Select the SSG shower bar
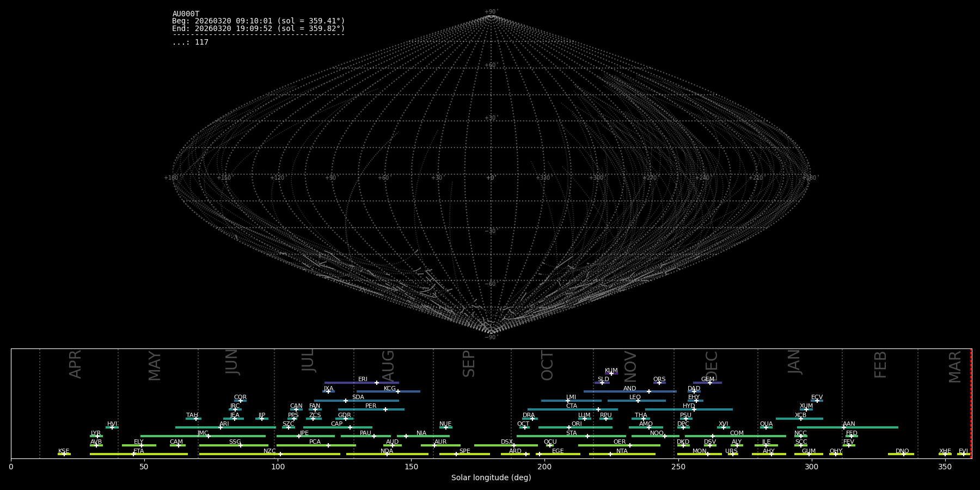980x490 pixels. pos(234,445)
